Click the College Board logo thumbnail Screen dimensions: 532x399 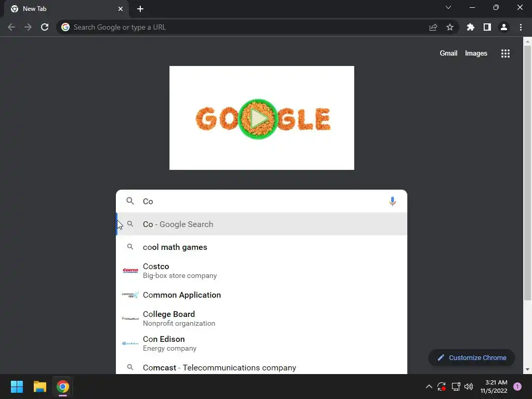[x=130, y=318]
